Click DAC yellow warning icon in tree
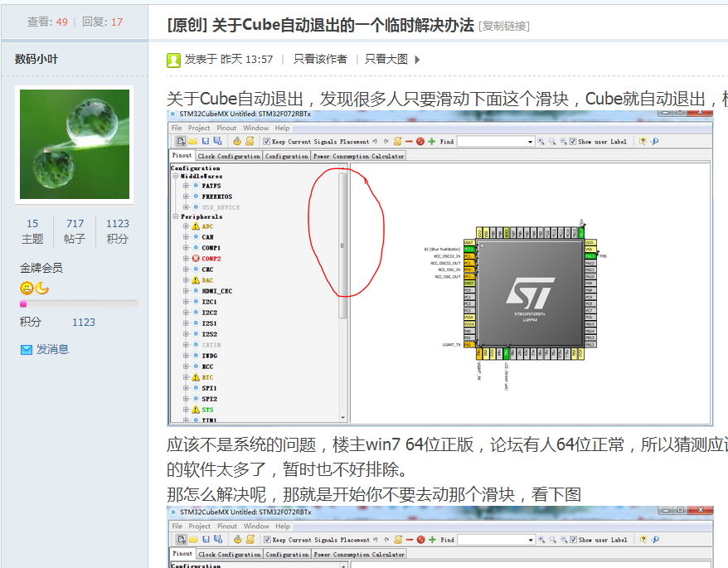 tap(196, 280)
